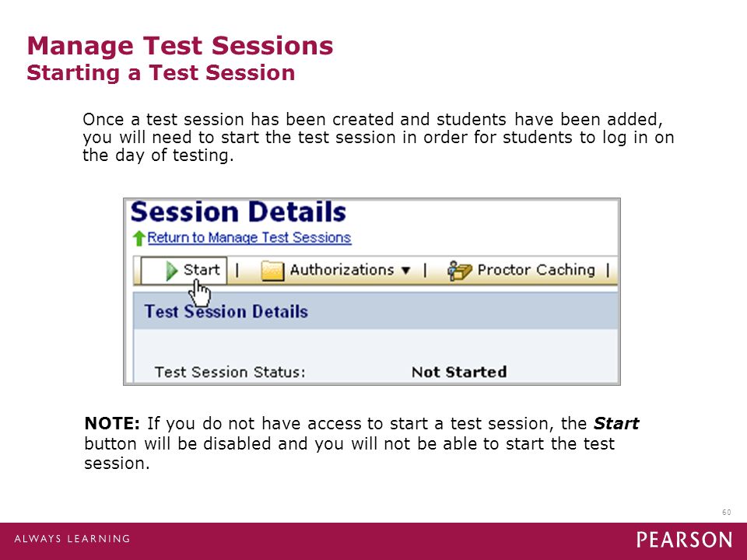Click the Starting a Test Session subtitle
747x560 pixels.
click(161, 73)
